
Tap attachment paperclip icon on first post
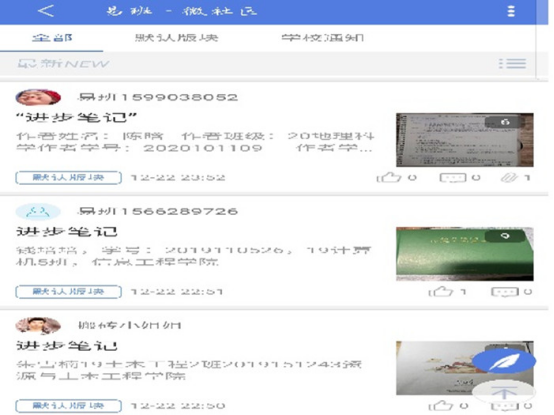click(x=509, y=177)
